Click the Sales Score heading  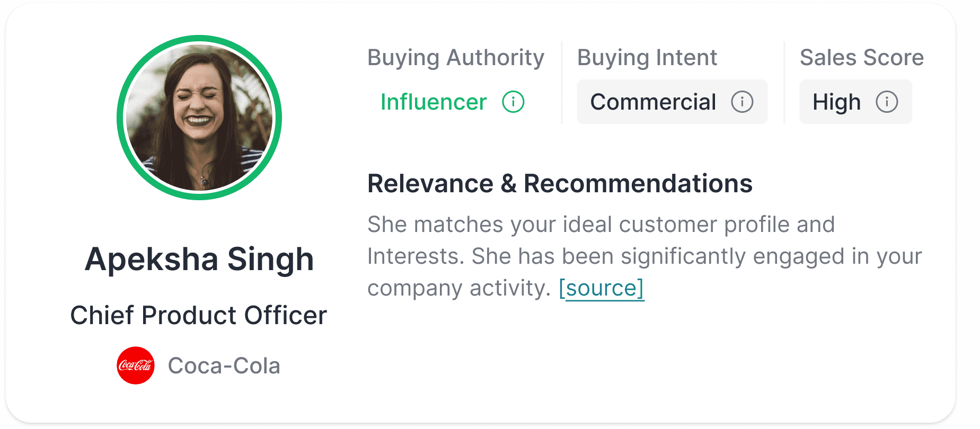[x=862, y=57]
